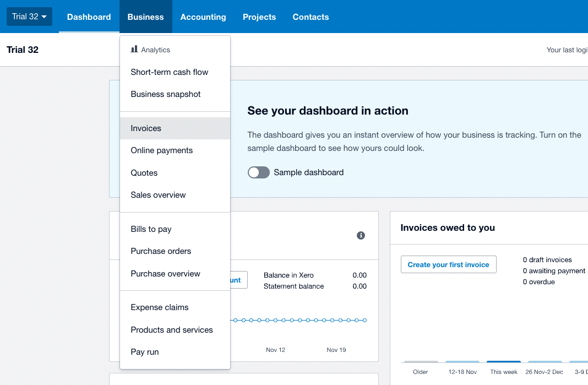The height and width of the screenshot is (385, 588).
Task: Close the open Business menu
Action: click(x=145, y=17)
